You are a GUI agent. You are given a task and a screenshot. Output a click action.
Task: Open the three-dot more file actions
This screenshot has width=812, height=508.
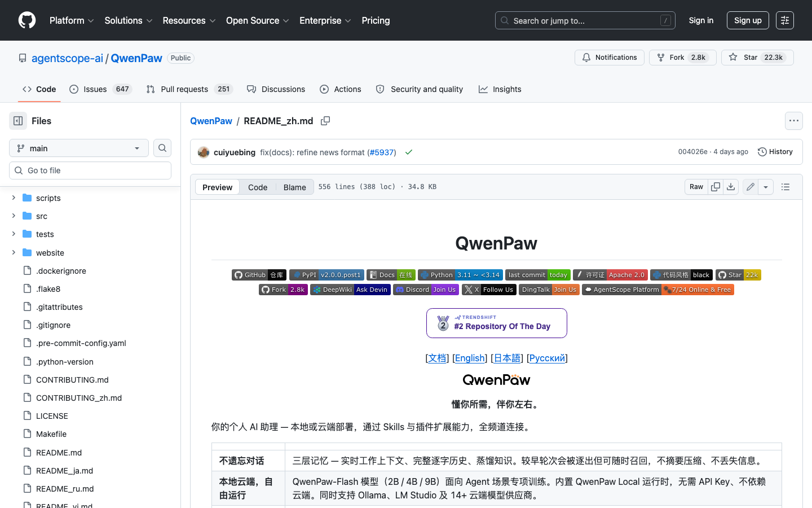(794, 121)
